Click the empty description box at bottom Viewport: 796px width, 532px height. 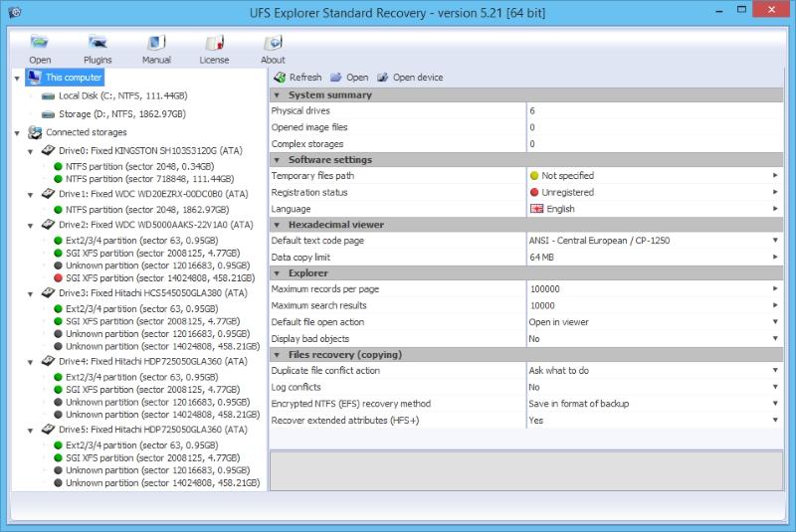click(x=526, y=470)
